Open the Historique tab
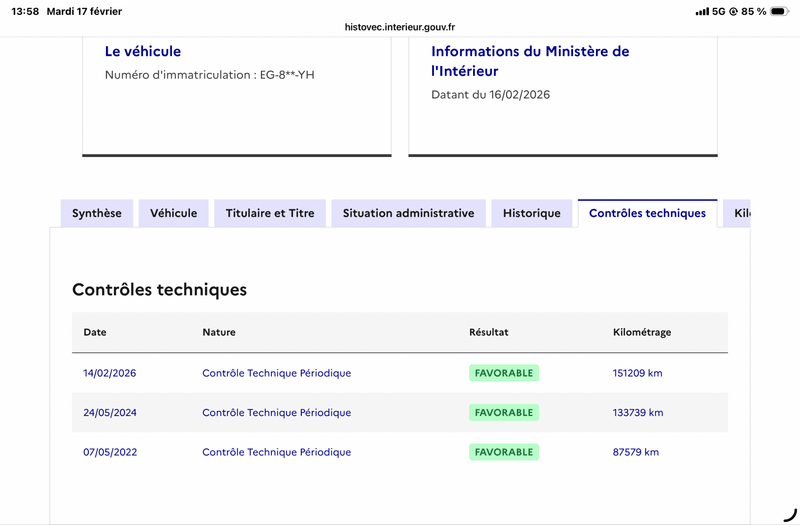 [x=532, y=213]
